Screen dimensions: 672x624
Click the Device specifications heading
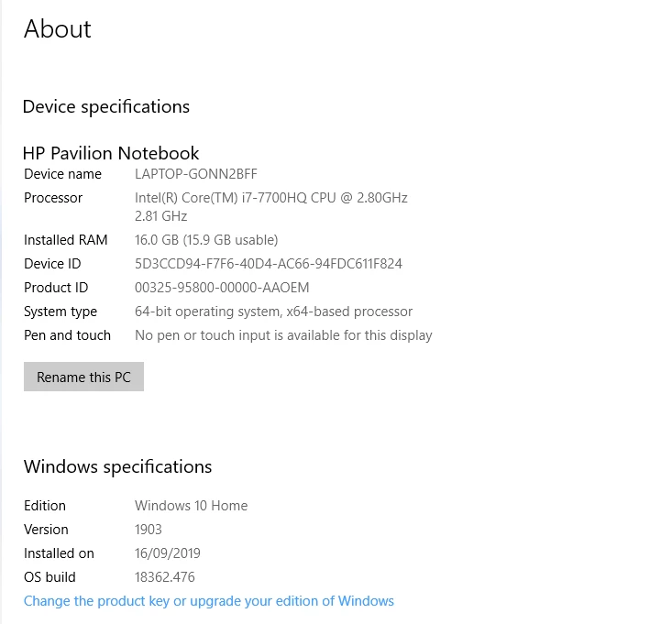tap(106, 107)
